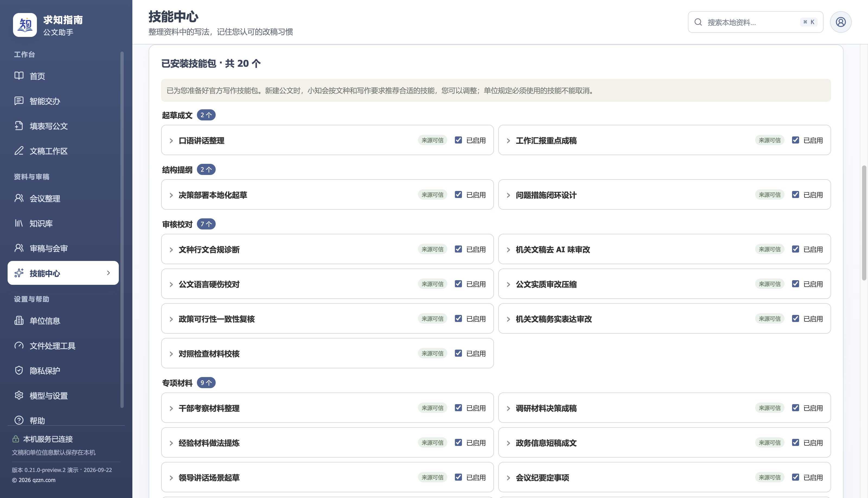This screenshot has width=868, height=498.
Task: Toggle 已启用 checkbox for 会议纪要定事项
Action: point(796,477)
